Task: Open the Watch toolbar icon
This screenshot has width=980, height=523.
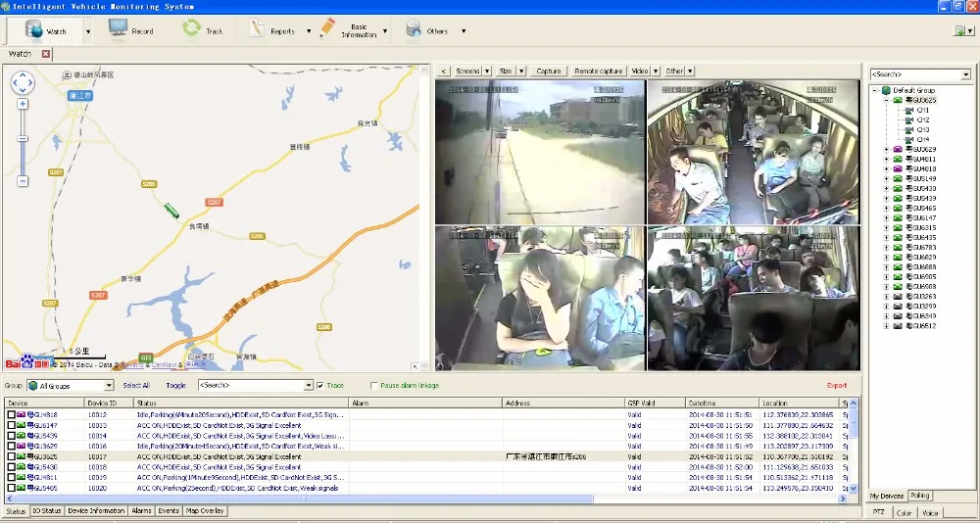Action: coord(34,29)
